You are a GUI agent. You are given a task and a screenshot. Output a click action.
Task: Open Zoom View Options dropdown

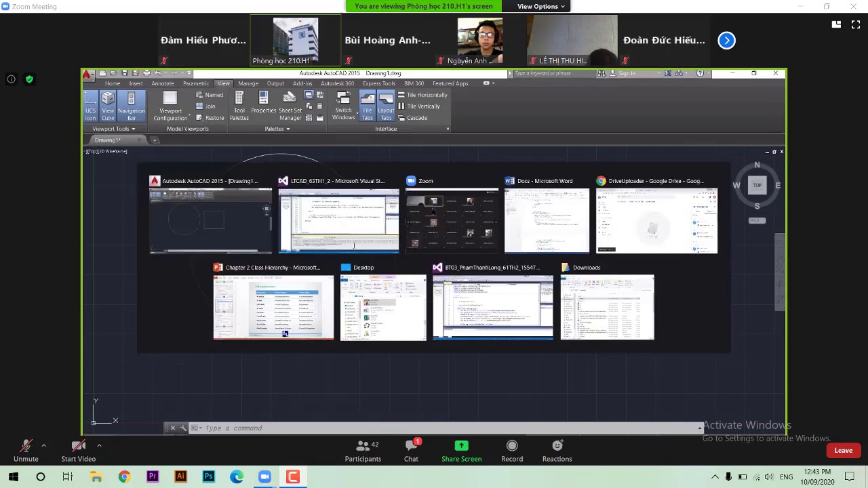tap(540, 6)
